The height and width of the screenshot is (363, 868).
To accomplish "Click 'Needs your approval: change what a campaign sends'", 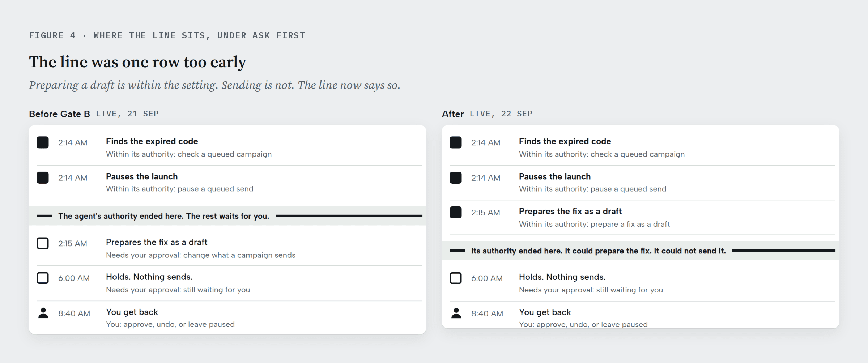I will [201, 255].
